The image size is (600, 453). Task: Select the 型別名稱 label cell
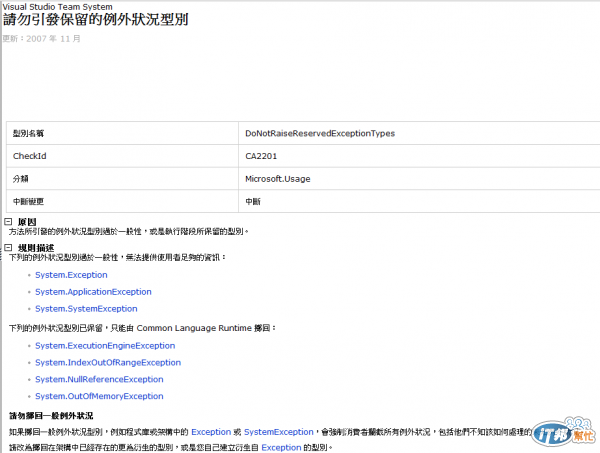122,133
